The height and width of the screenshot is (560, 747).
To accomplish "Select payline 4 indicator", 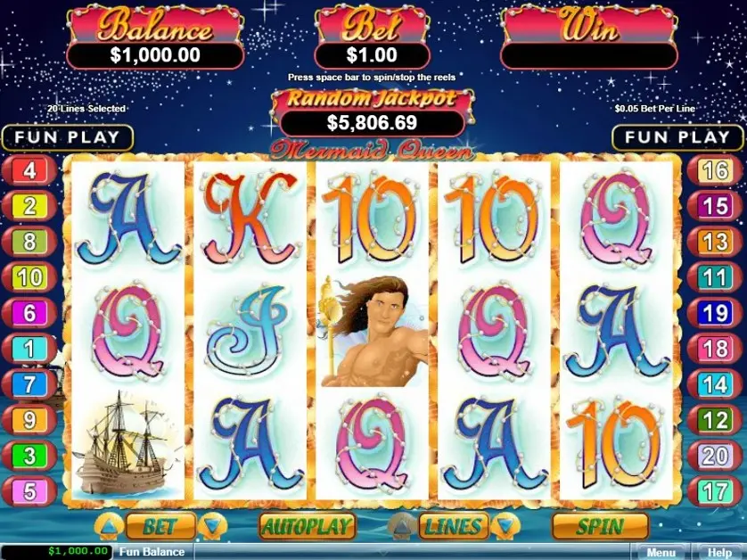I will (29, 170).
